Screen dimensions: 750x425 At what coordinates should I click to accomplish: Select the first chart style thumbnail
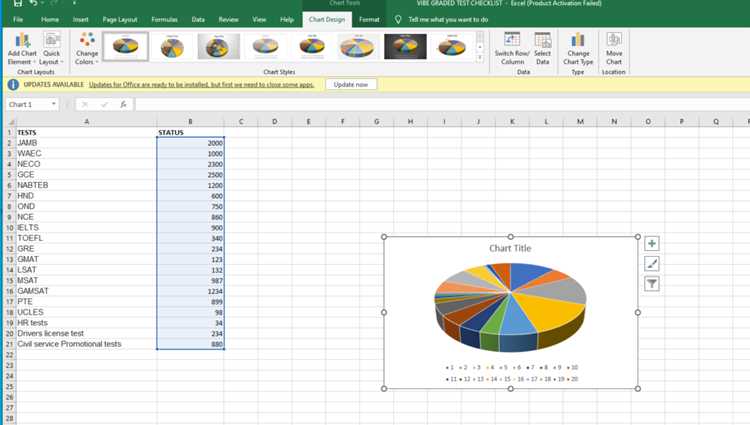(x=125, y=46)
